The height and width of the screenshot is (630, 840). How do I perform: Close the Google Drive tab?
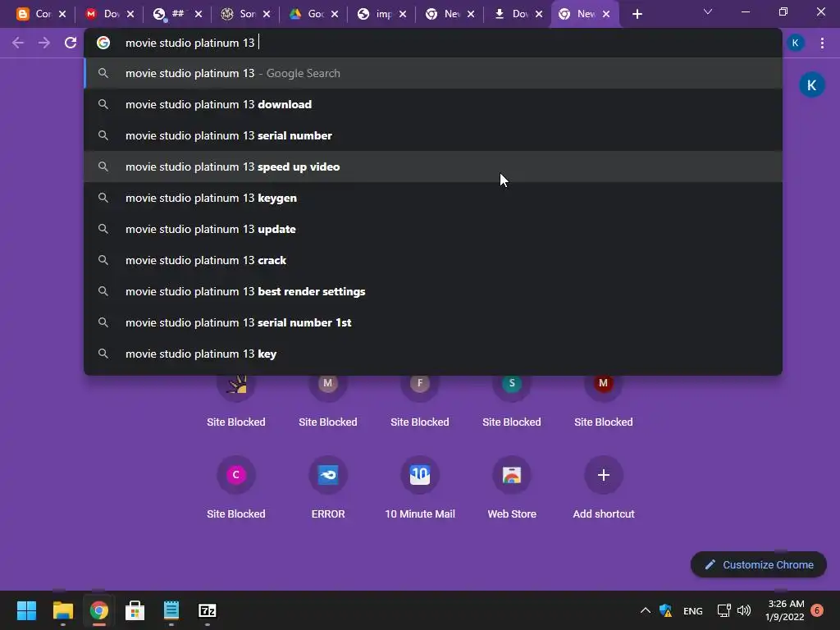pyautogui.click(x=335, y=15)
